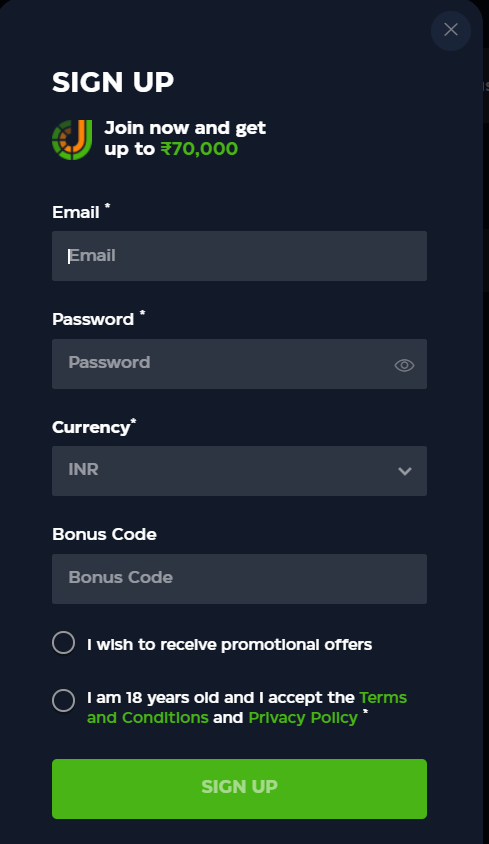Select the Bonus Code input box

[239, 579]
